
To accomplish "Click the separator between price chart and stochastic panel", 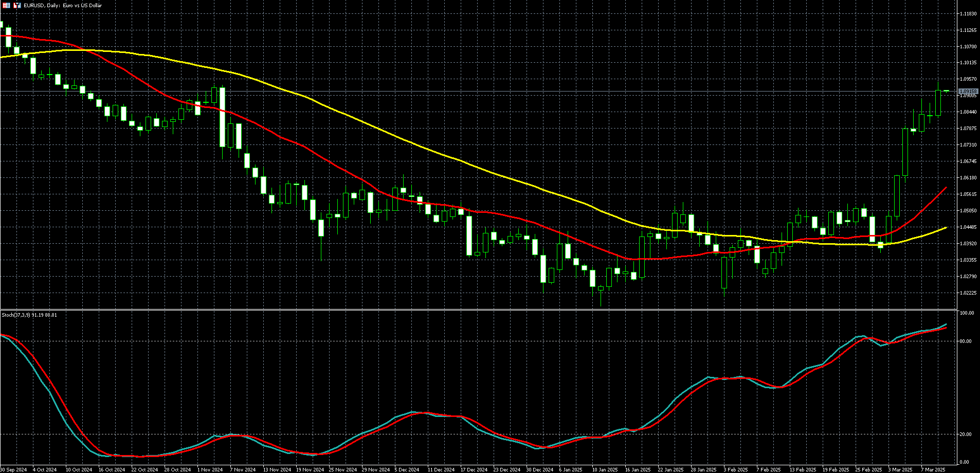I will coord(478,310).
